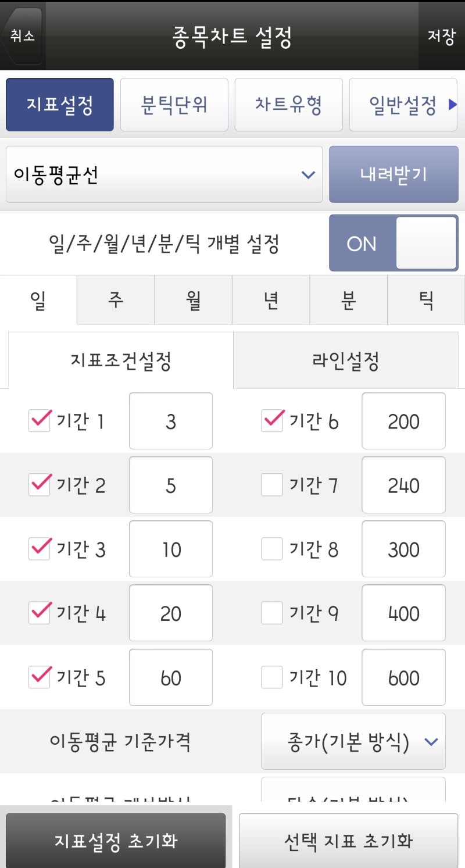The height and width of the screenshot is (868, 465).
Task: Save settings with the 저장 button
Action: [x=443, y=36]
